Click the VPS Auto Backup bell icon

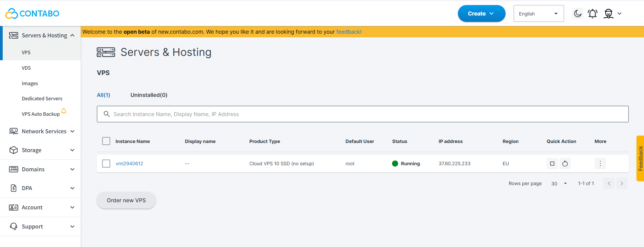click(63, 111)
